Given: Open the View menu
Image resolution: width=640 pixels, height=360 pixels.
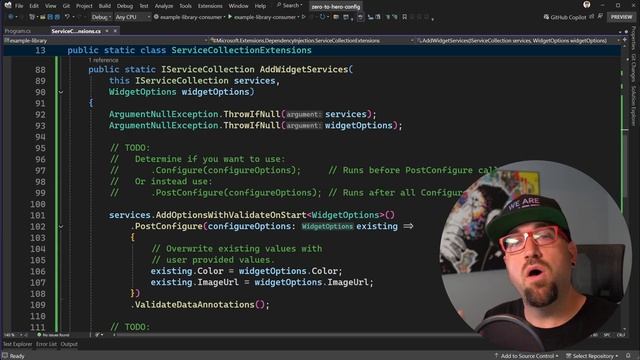Looking at the screenshot, I should click(x=51, y=6).
